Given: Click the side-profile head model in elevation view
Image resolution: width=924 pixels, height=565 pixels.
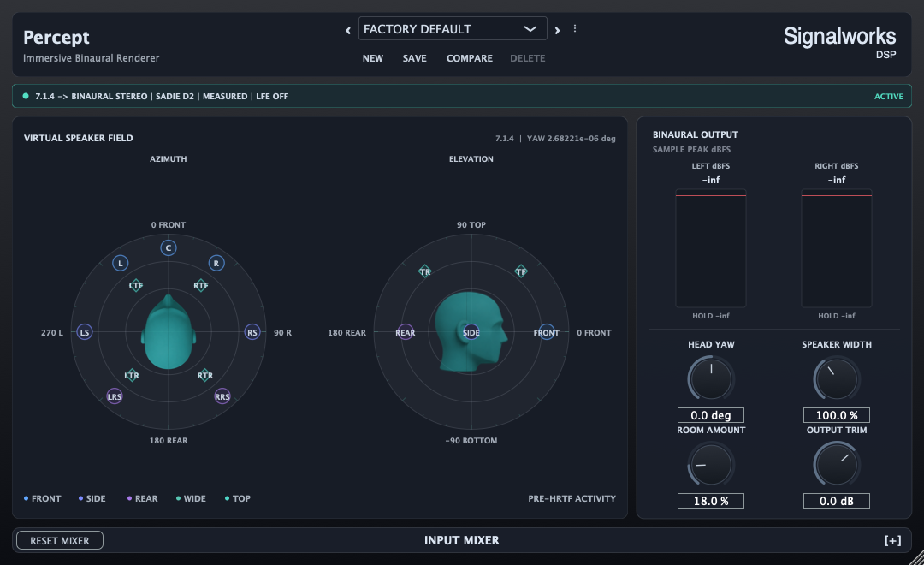Looking at the screenshot, I should pos(471,331).
